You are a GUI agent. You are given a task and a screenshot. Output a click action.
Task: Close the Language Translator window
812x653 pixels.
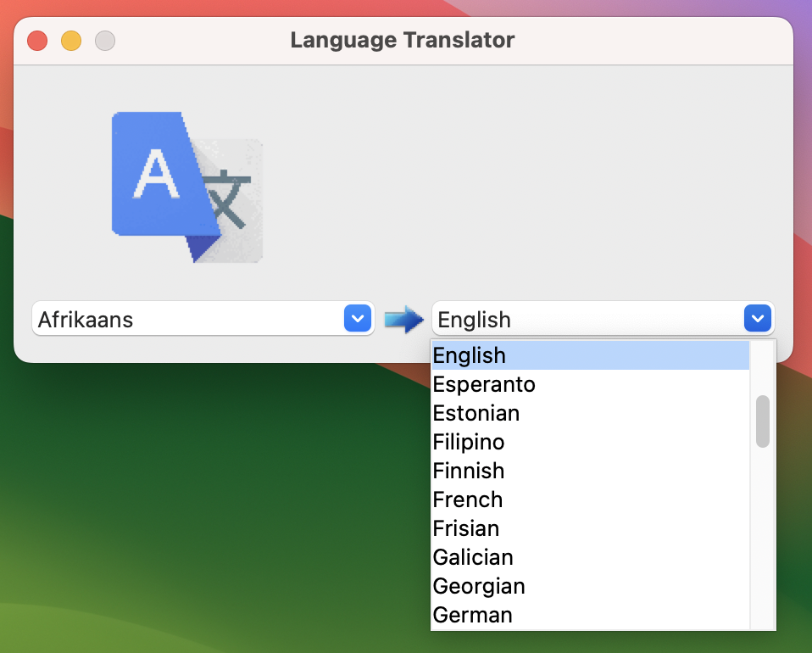[37, 41]
